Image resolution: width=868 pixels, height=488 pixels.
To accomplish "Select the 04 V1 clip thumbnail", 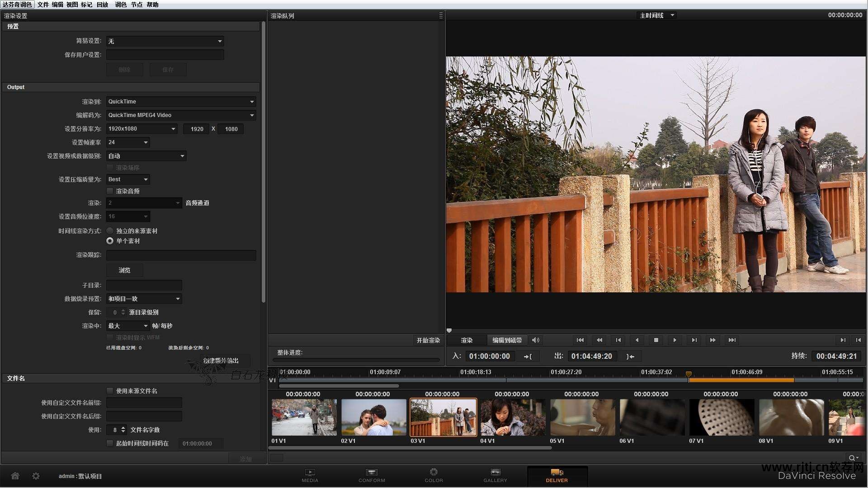I will point(513,417).
